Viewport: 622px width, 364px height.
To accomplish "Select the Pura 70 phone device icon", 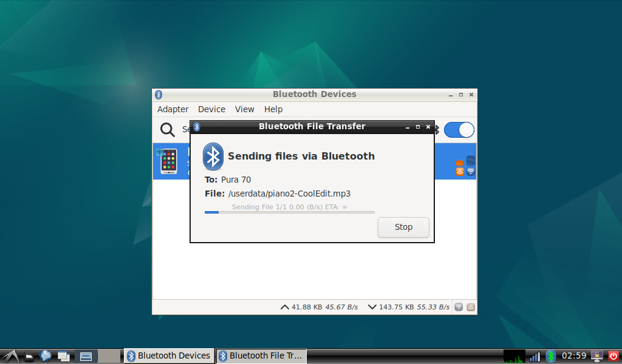I will point(168,161).
